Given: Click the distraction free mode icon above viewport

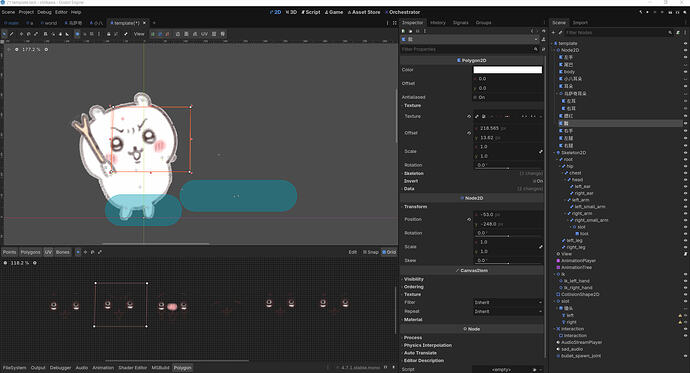Looking at the screenshot, I should coord(394,23).
